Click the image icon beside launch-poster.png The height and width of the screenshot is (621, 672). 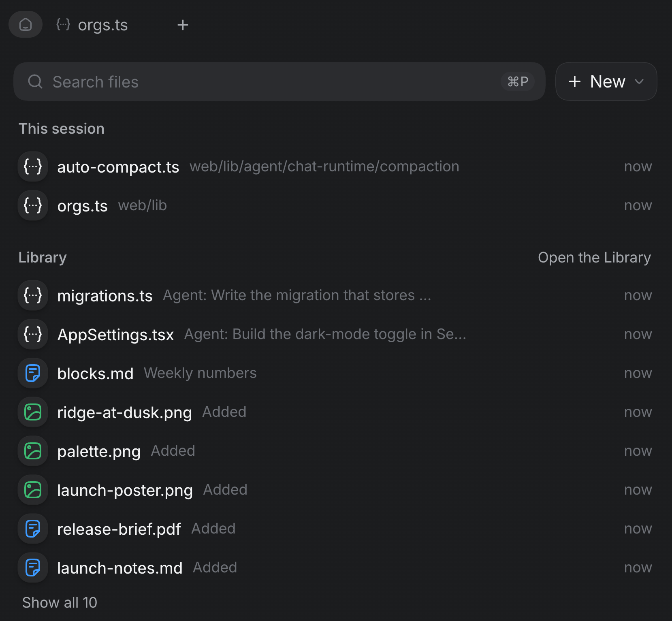[x=33, y=490]
